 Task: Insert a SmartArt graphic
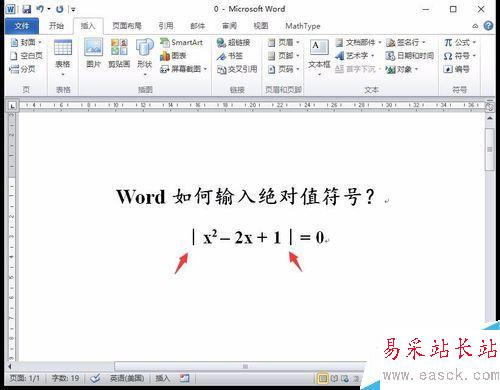[182, 43]
